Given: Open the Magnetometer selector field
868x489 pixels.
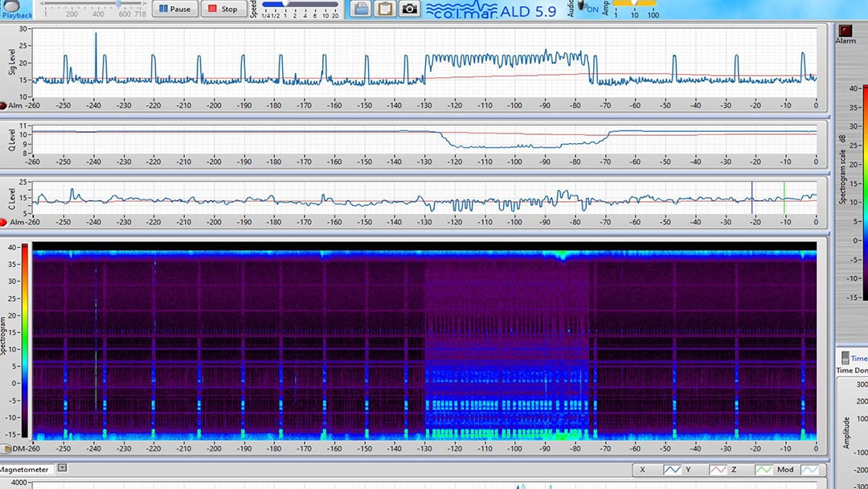Looking at the screenshot, I should pyautogui.click(x=26, y=469).
